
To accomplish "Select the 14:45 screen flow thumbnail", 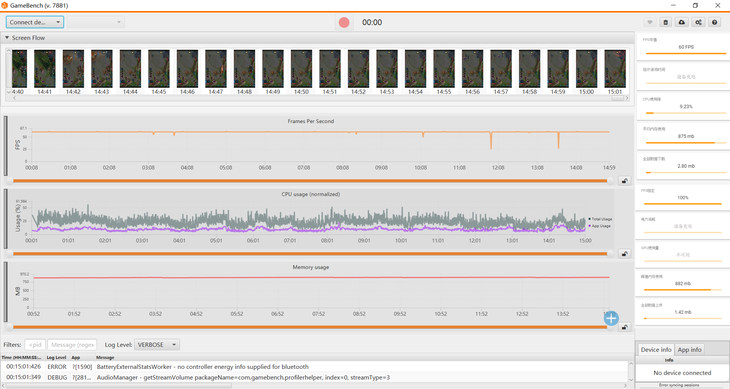I will [159, 69].
